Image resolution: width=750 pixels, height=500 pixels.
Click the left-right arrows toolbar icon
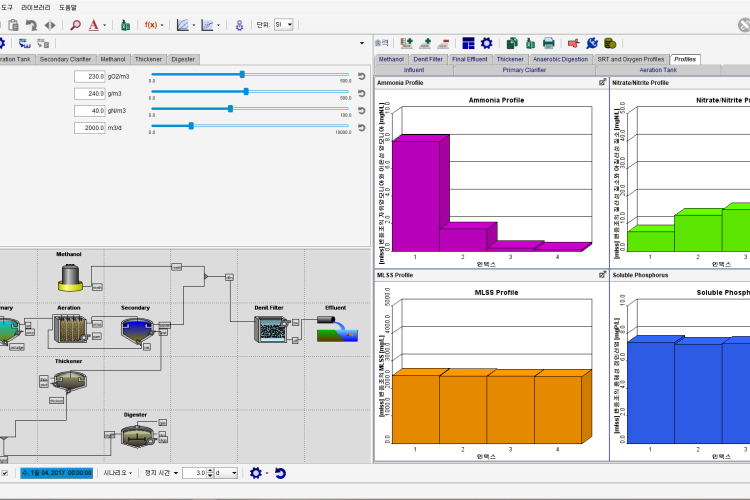[x=50, y=25]
